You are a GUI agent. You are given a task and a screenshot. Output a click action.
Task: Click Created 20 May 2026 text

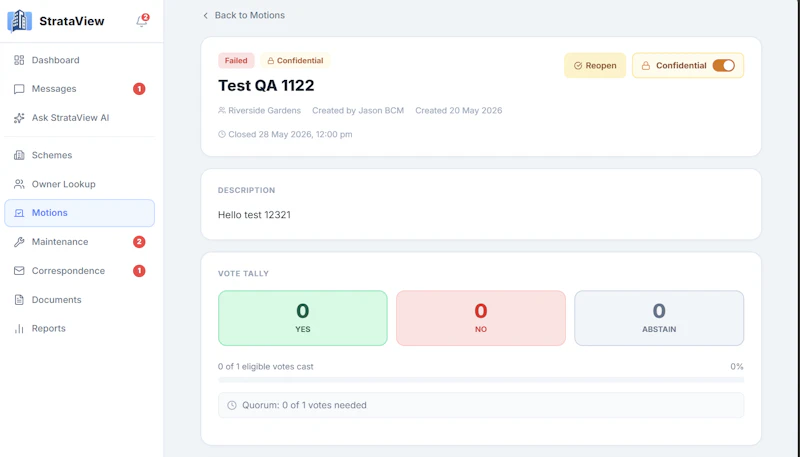(458, 111)
